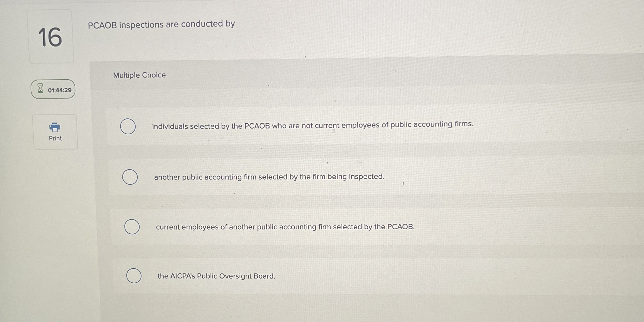Click the answer row for another public accounting firm
This screenshot has width=644, height=322.
click(x=269, y=177)
